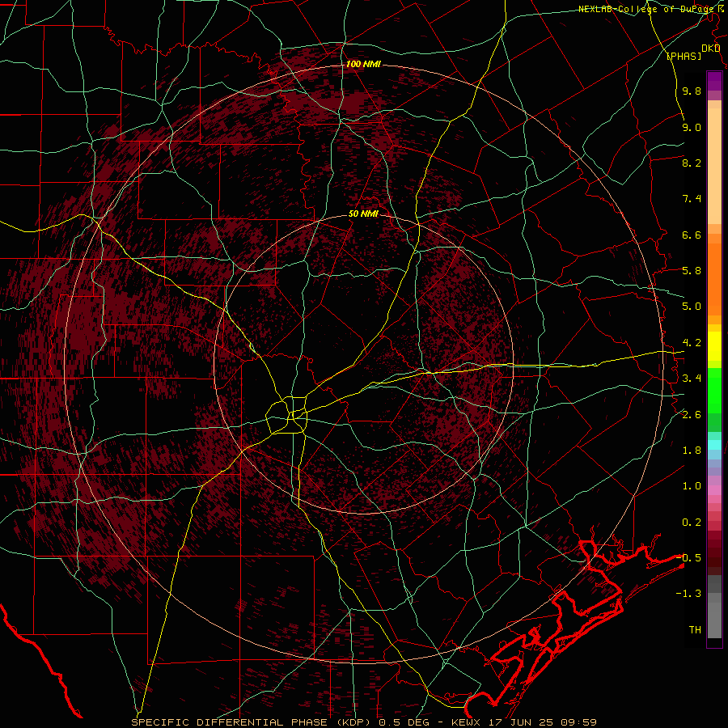
Task: Click the bright green segment of the color bar
Action: coord(714,390)
